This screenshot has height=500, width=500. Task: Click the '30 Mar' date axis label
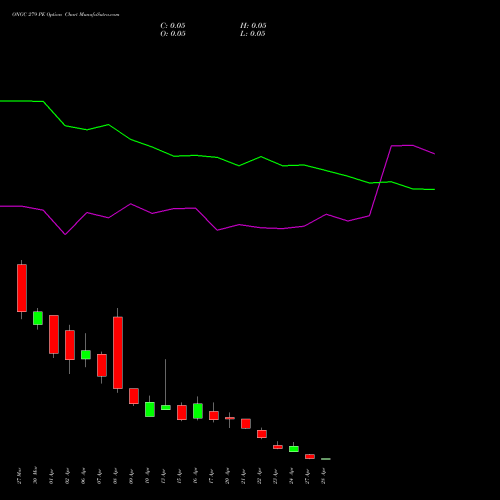tap(35, 475)
